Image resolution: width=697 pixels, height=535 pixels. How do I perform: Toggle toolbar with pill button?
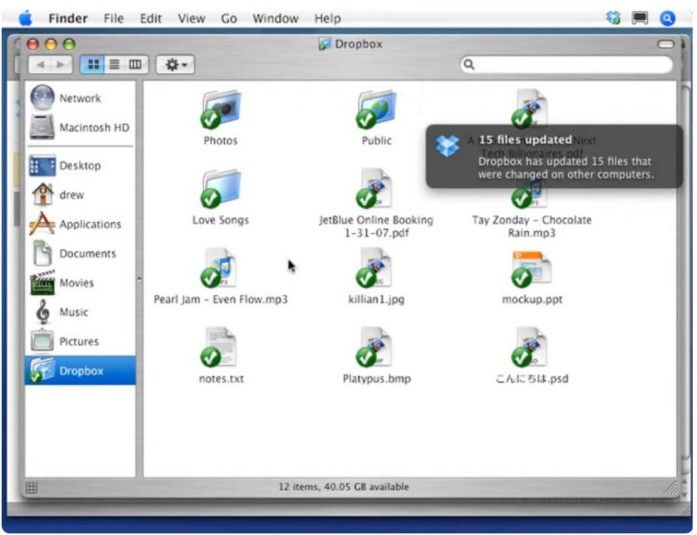click(x=665, y=44)
